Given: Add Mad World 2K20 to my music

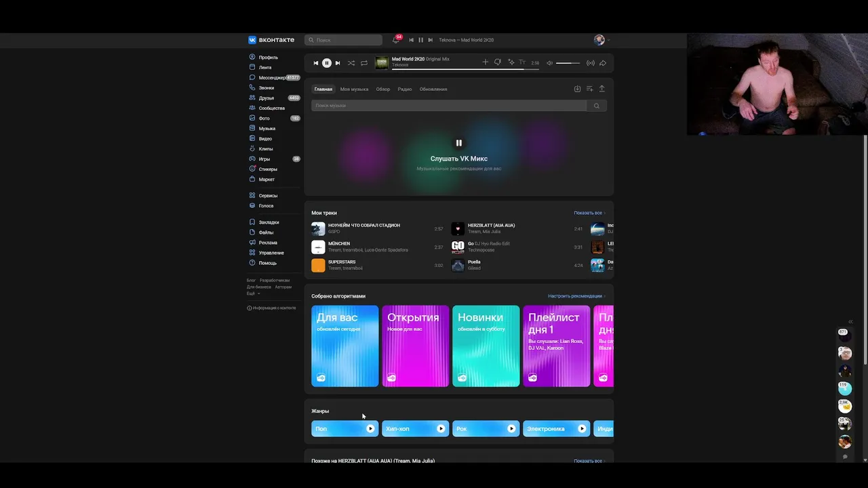Looking at the screenshot, I should coord(485,62).
